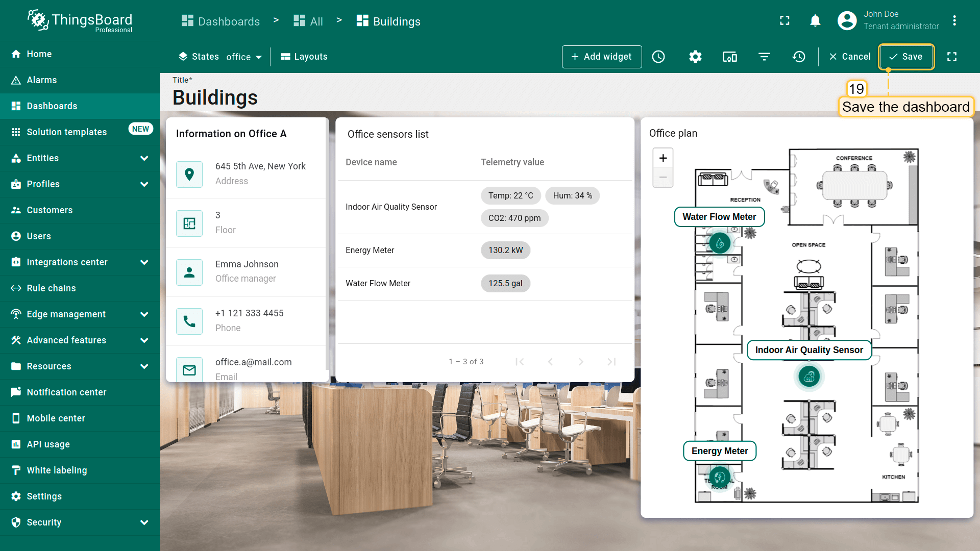Image resolution: width=980 pixels, height=551 pixels.
Task: Click Indoor Air Quality Sensor map marker
Action: (x=809, y=377)
